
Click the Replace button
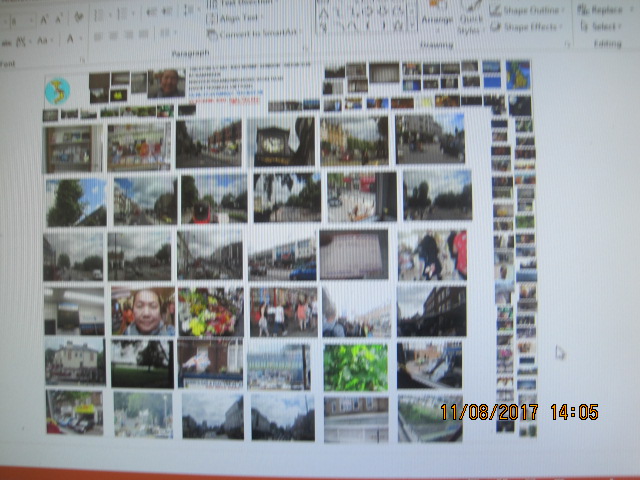point(600,10)
